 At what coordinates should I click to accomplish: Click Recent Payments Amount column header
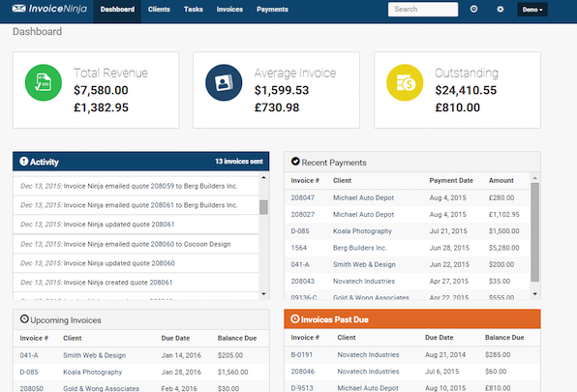501,181
